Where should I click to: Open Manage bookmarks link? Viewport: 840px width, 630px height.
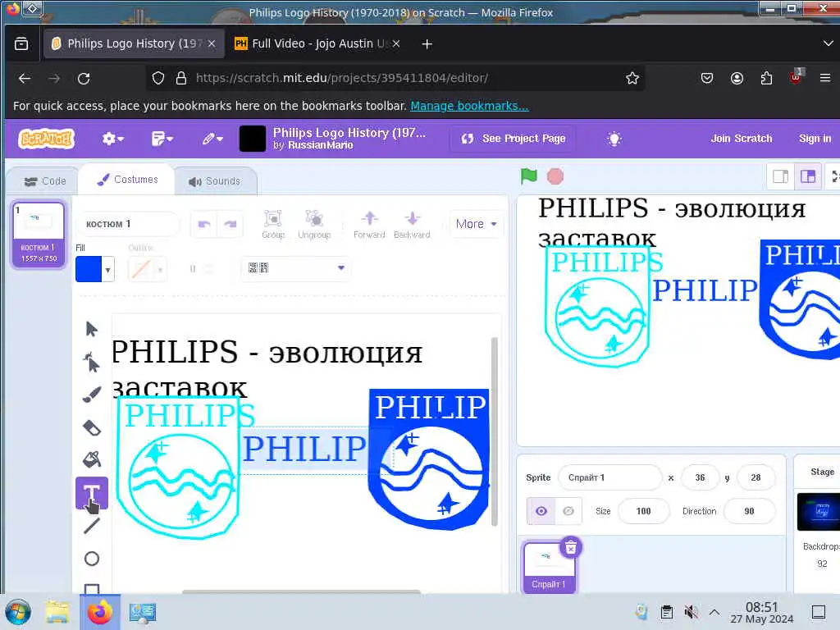coord(469,106)
